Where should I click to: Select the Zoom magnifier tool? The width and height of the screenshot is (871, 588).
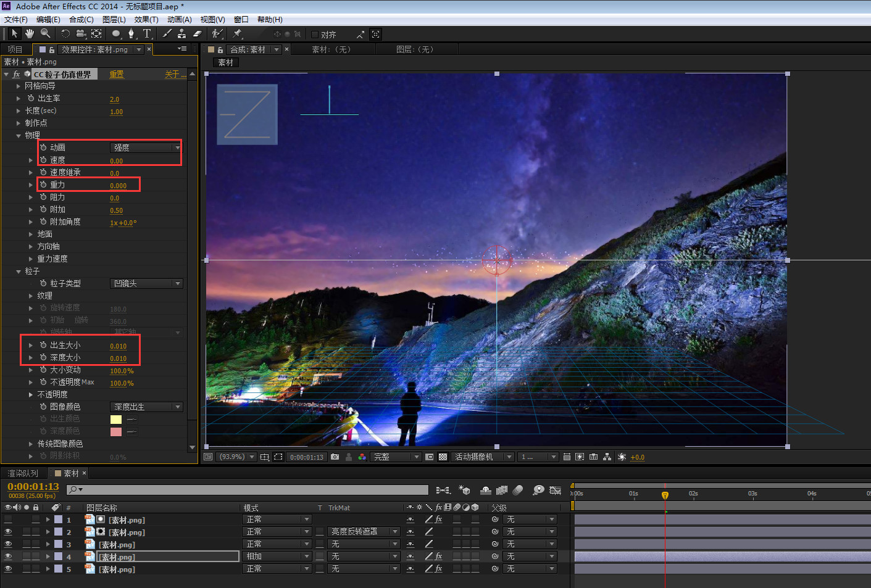point(45,34)
